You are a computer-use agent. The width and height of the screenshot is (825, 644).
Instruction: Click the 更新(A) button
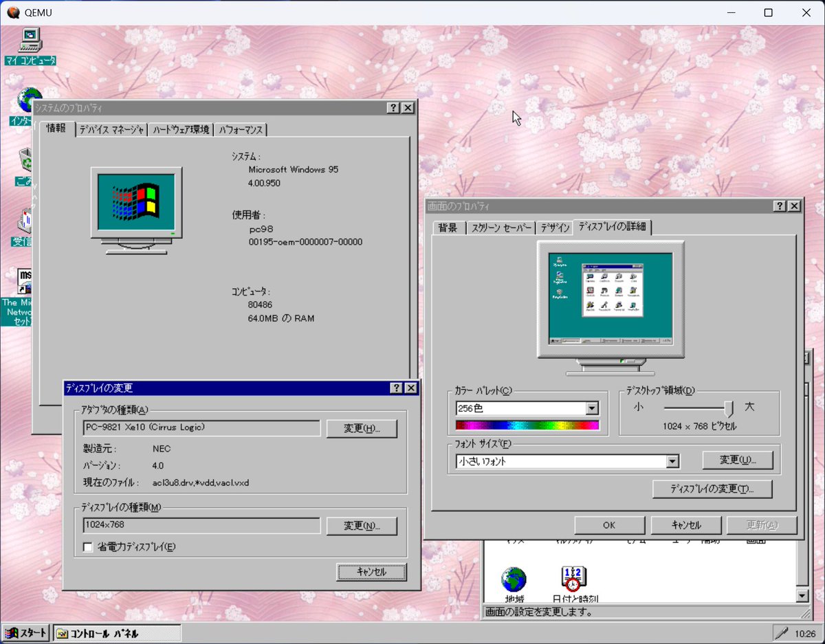click(762, 525)
